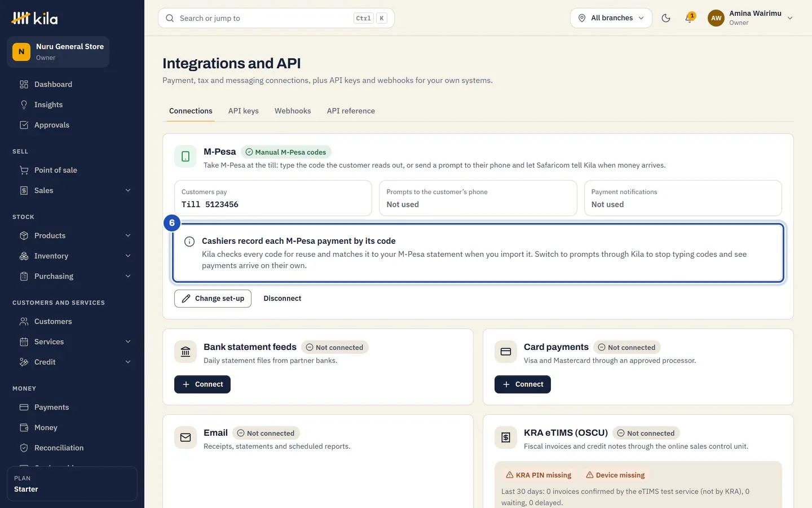Go to Point of sale cart icon

[24, 170]
